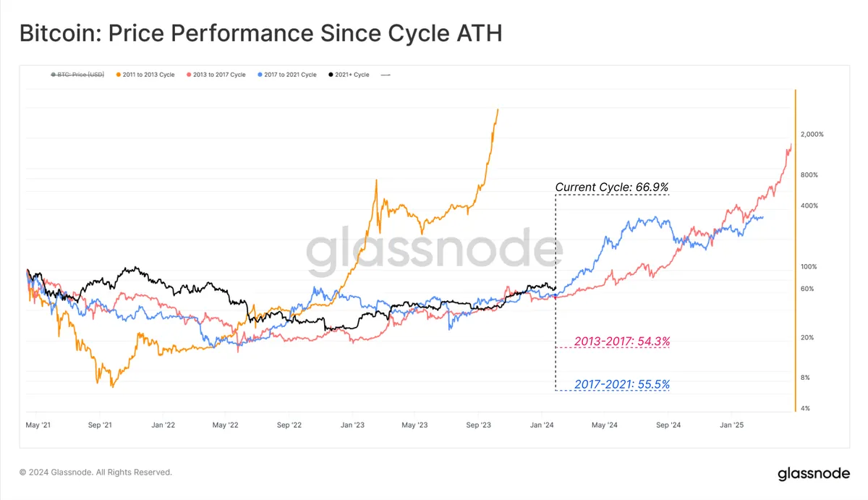The image size is (868, 500).
Task: Click the glassnode watermark on the chart
Action: click(434, 251)
